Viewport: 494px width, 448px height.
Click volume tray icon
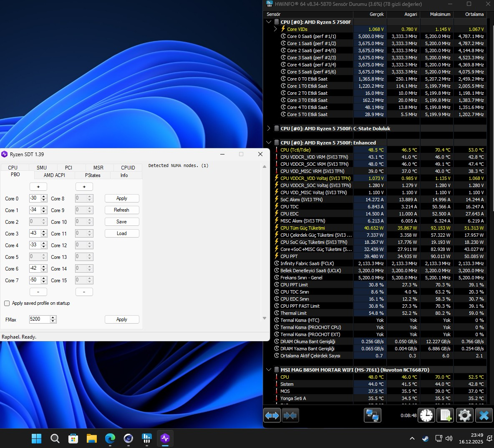coord(449,438)
